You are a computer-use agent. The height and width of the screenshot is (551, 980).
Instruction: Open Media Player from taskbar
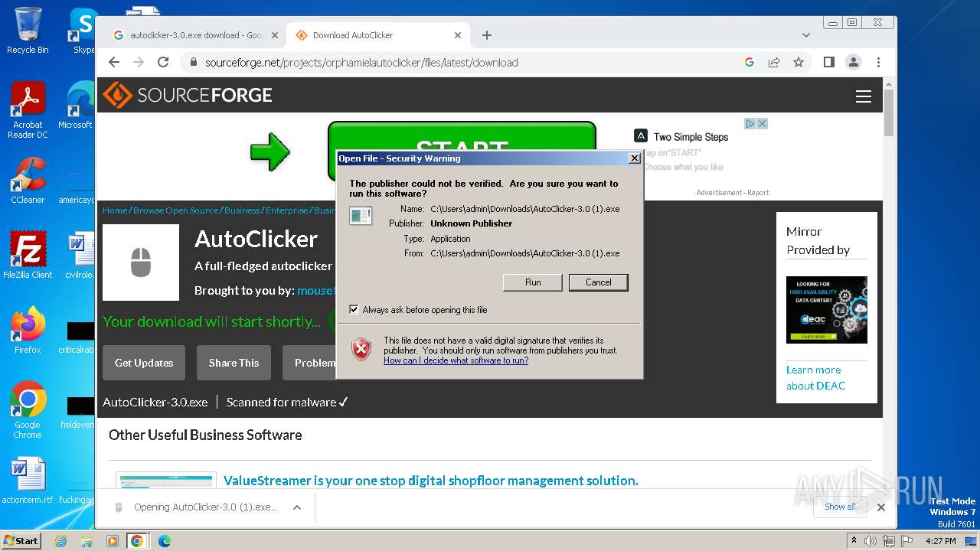click(x=113, y=541)
